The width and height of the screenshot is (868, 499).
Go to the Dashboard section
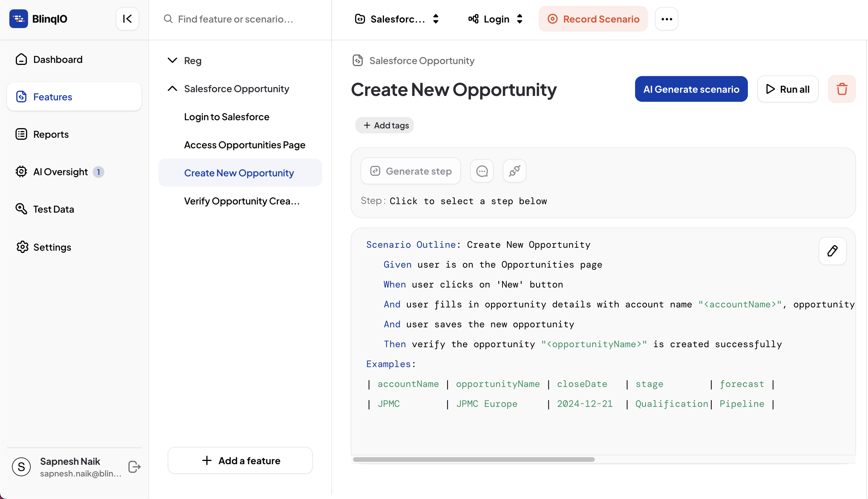click(x=58, y=59)
